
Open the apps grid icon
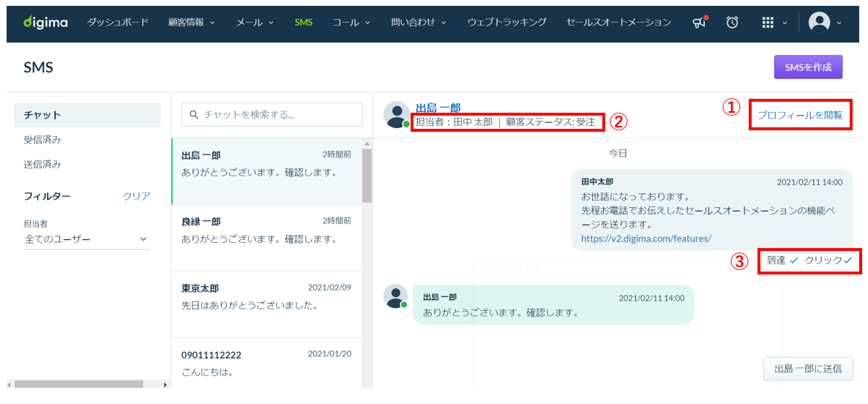click(767, 23)
